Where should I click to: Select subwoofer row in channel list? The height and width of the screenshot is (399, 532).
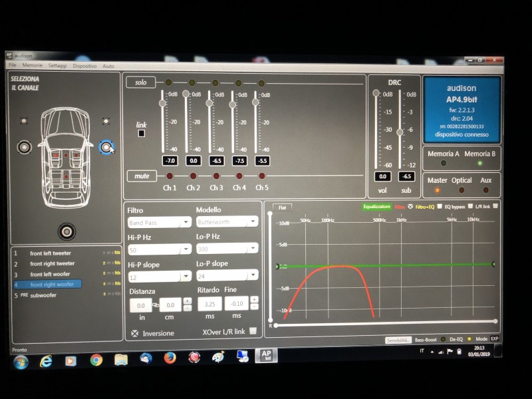point(67,295)
